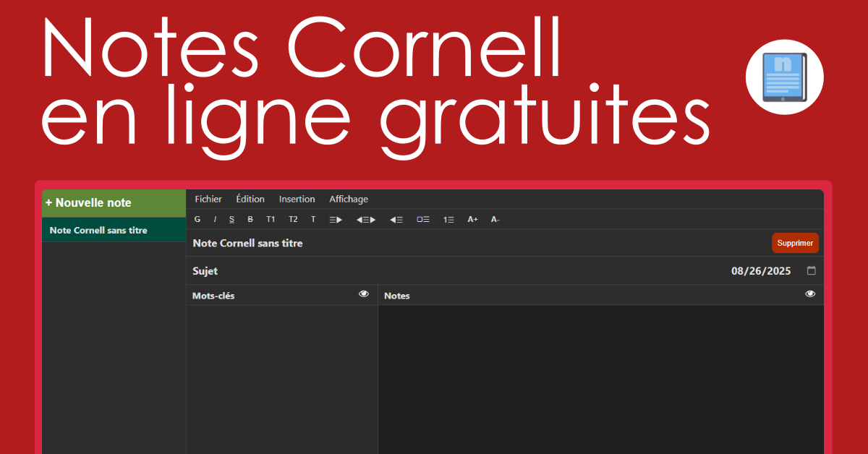Screen dimensions: 868x454
Task: Hide the Mots-clés column
Action: coord(364,294)
